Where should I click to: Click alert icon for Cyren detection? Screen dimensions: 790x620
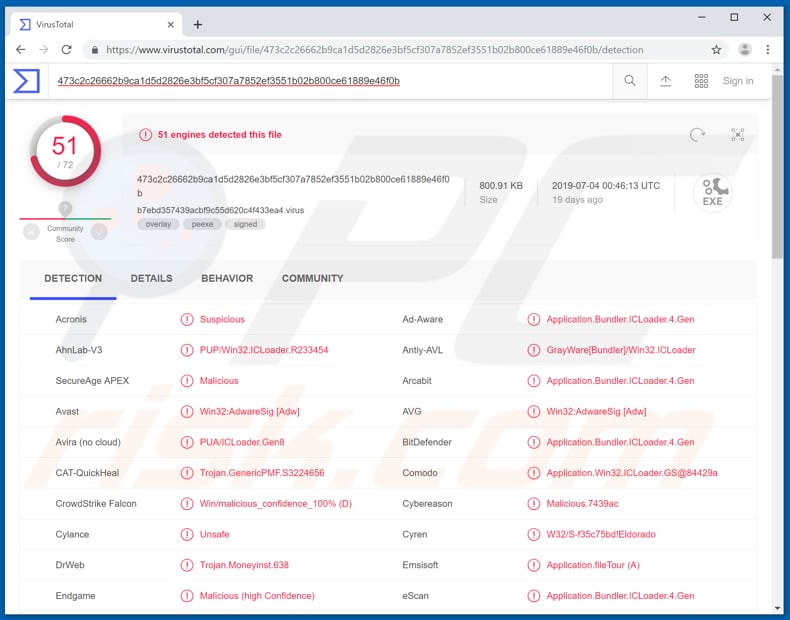click(534, 534)
